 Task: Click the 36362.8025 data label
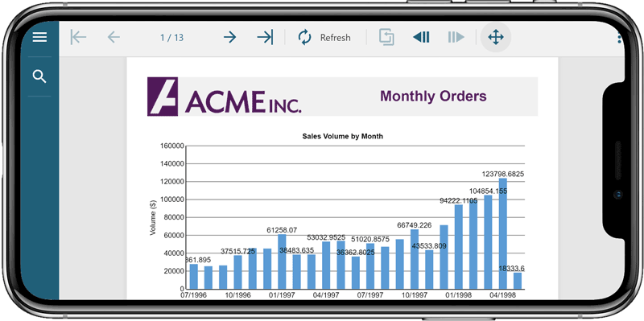pyautogui.click(x=355, y=253)
